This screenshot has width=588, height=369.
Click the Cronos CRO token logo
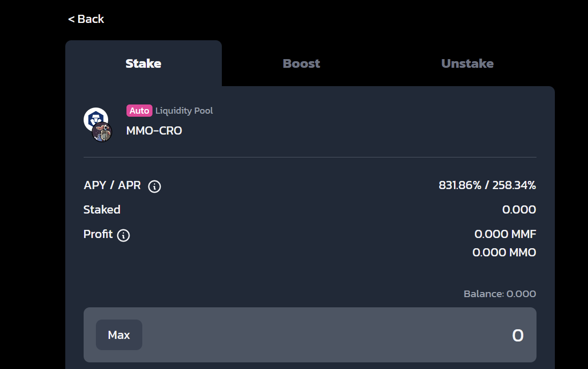point(95,118)
